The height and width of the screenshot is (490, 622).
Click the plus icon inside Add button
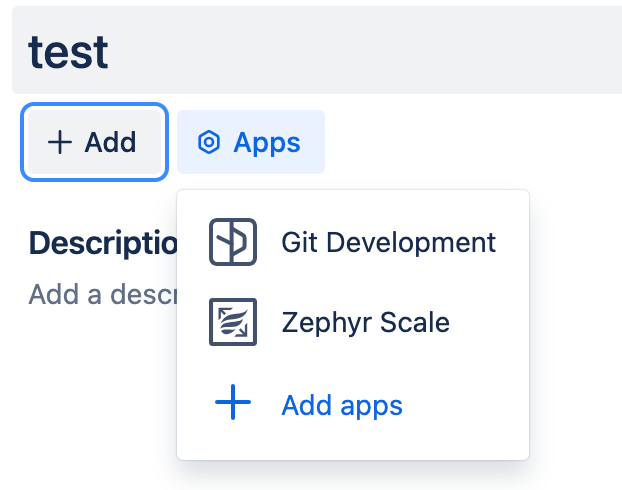(60, 142)
